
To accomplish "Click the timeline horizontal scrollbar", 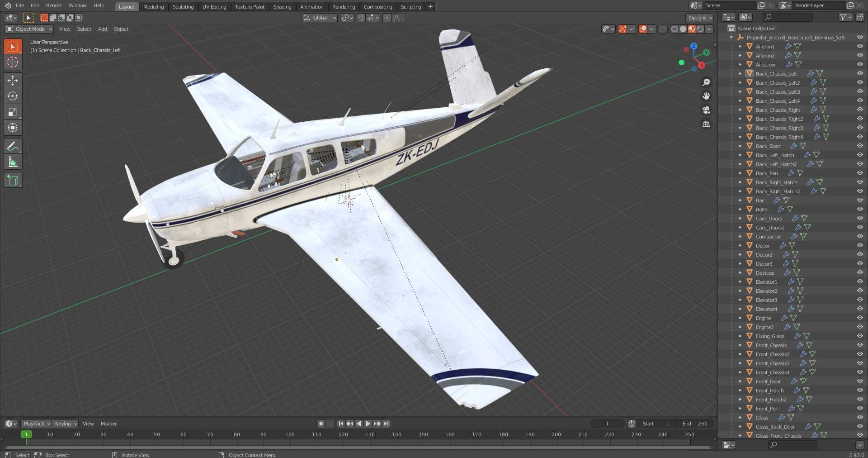I will (358, 448).
